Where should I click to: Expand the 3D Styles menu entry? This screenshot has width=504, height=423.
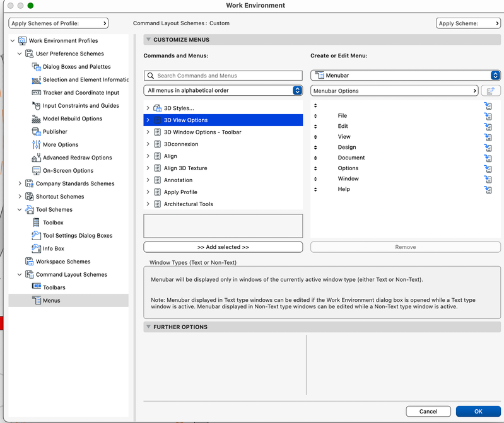point(148,108)
